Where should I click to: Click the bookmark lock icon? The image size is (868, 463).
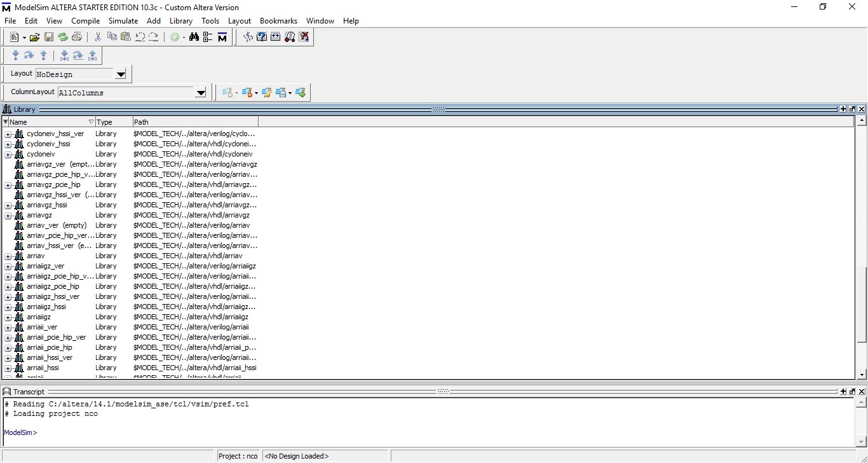click(248, 93)
